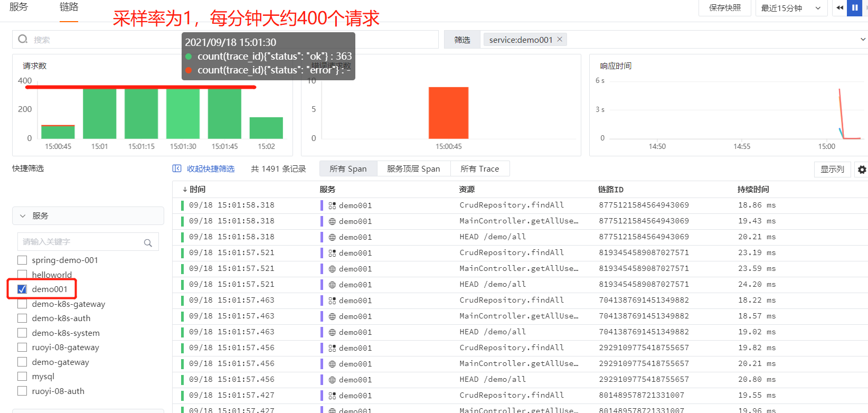
Task: Collapse the 服务 quick filter section
Action: [x=23, y=215]
